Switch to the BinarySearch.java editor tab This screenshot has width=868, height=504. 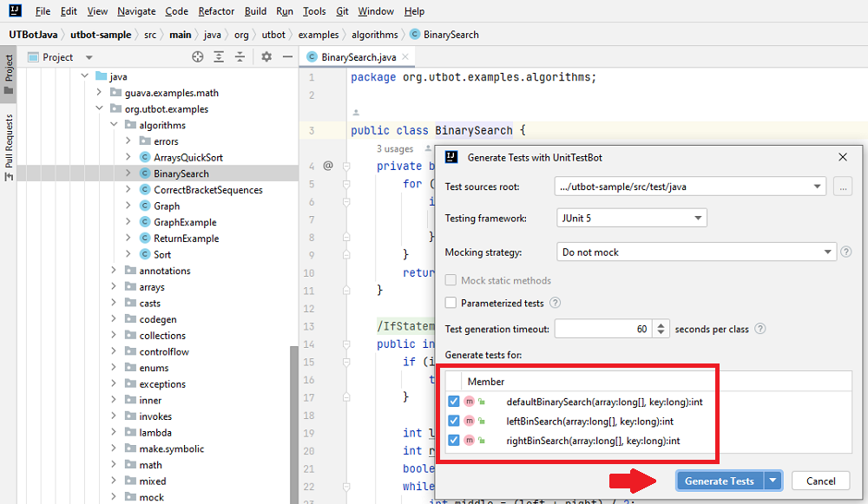pos(358,57)
